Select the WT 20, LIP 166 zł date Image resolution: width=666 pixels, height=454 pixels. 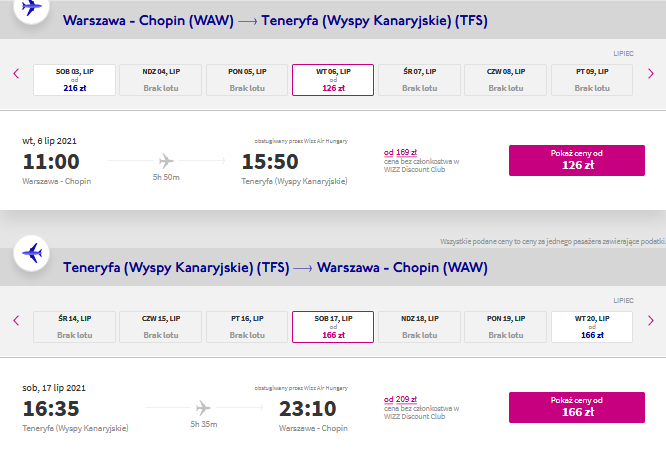pyautogui.click(x=592, y=327)
